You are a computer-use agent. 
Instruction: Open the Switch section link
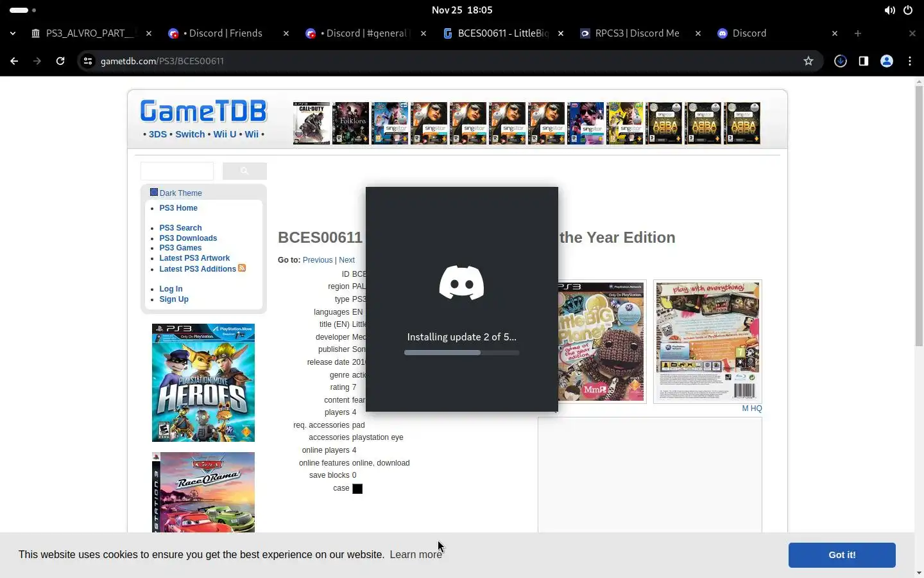(190, 134)
